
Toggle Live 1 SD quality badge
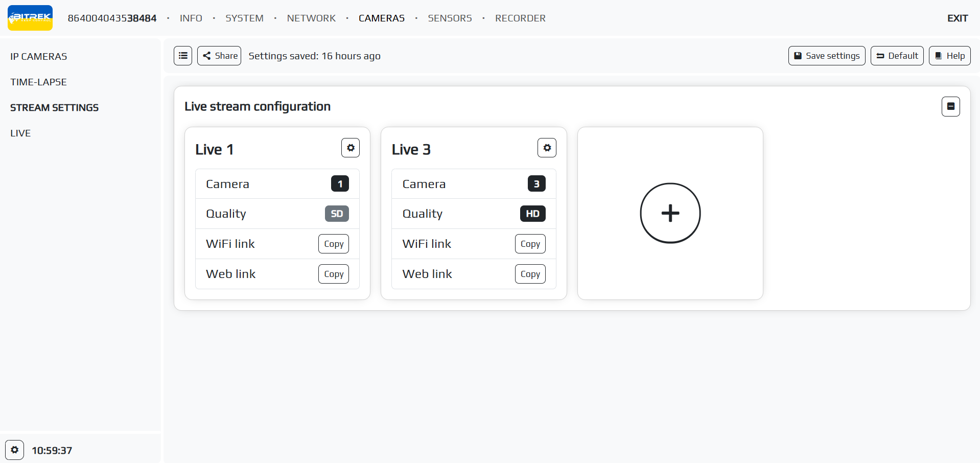point(337,214)
